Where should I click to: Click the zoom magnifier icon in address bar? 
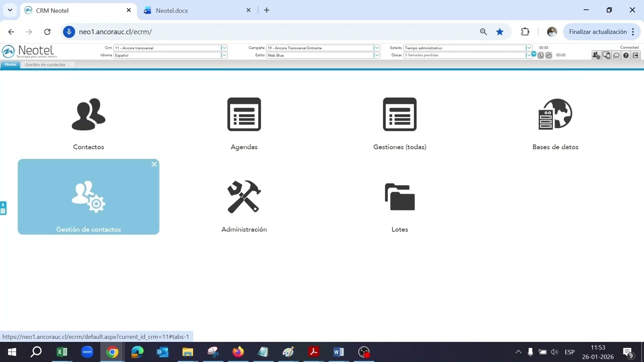(x=484, y=32)
